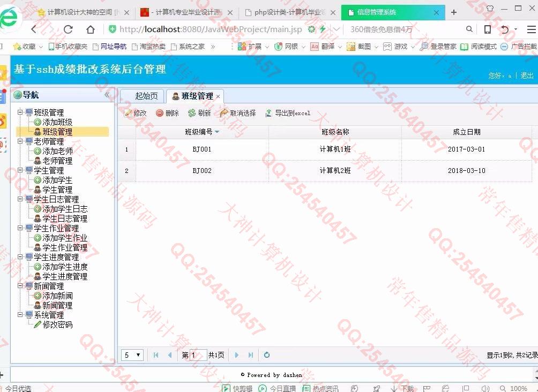Select table row BJ001
The width and height of the screenshot is (538, 392).
pyautogui.click(x=325, y=149)
